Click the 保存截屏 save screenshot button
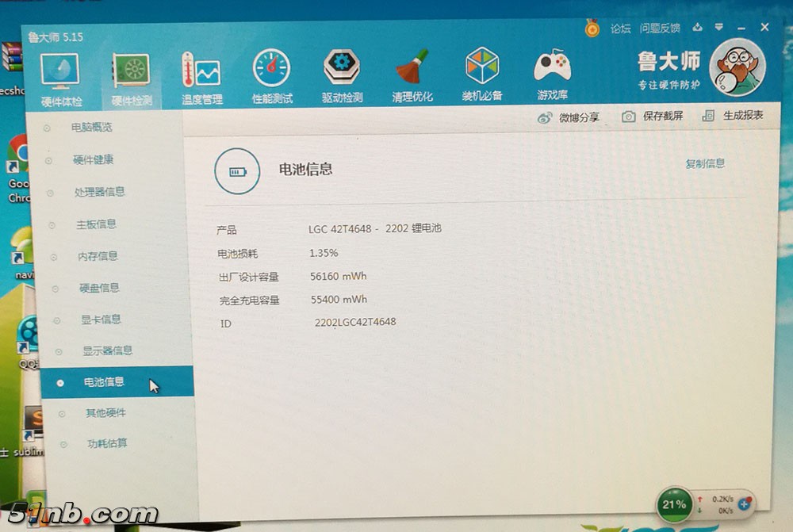The width and height of the screenshot is (793, 532). pos(652,117)
